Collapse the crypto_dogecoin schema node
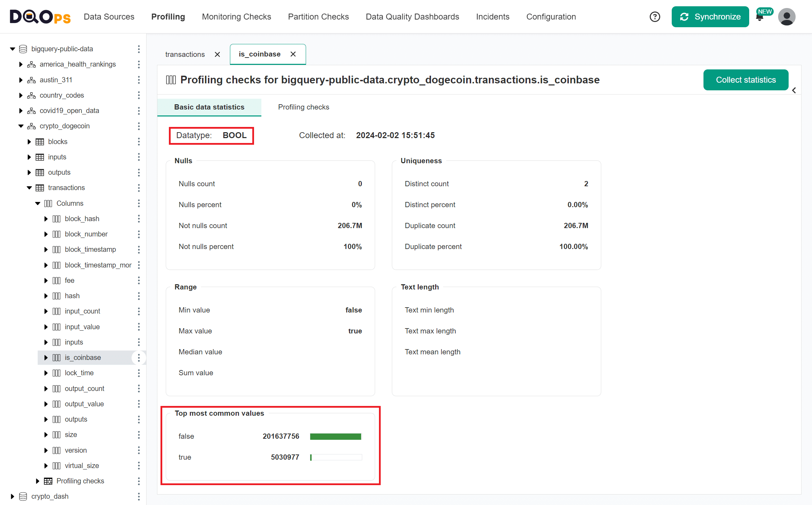 [x=21, y=126]
